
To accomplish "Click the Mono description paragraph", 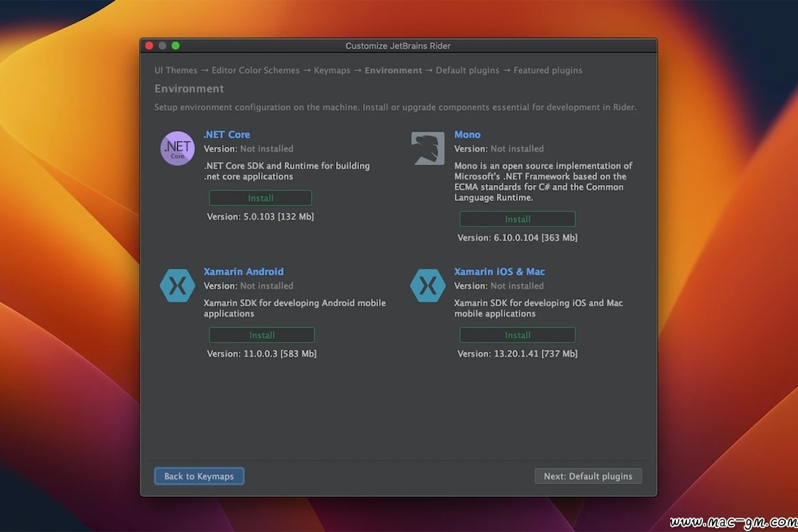I will point(543,182).
